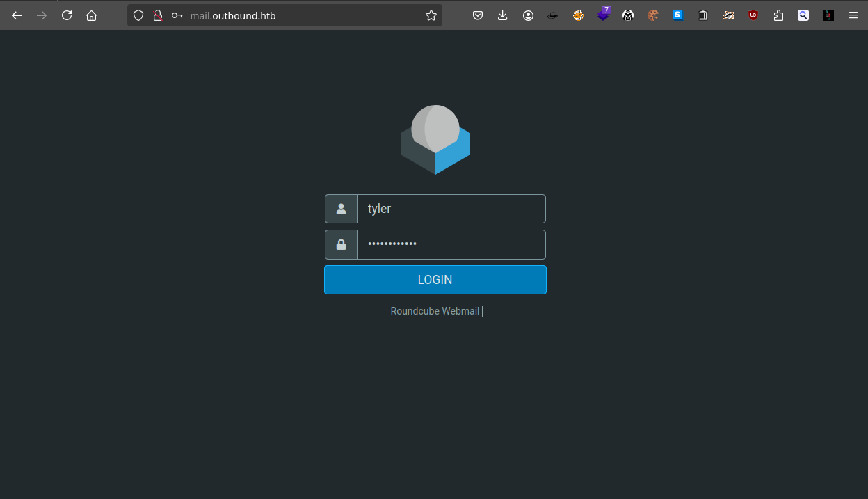This screenshot has height=499, width=868.
Task: Open the tracking protection shield icon
Action: (x=138, y=15)
